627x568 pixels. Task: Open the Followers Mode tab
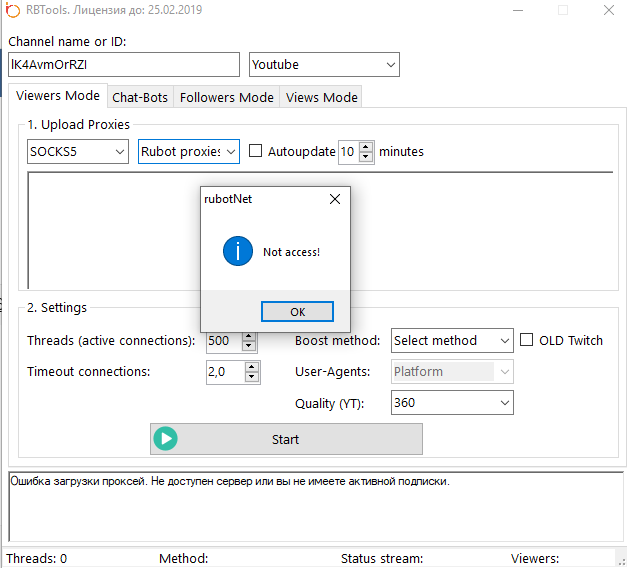click(x=226, y=97)
